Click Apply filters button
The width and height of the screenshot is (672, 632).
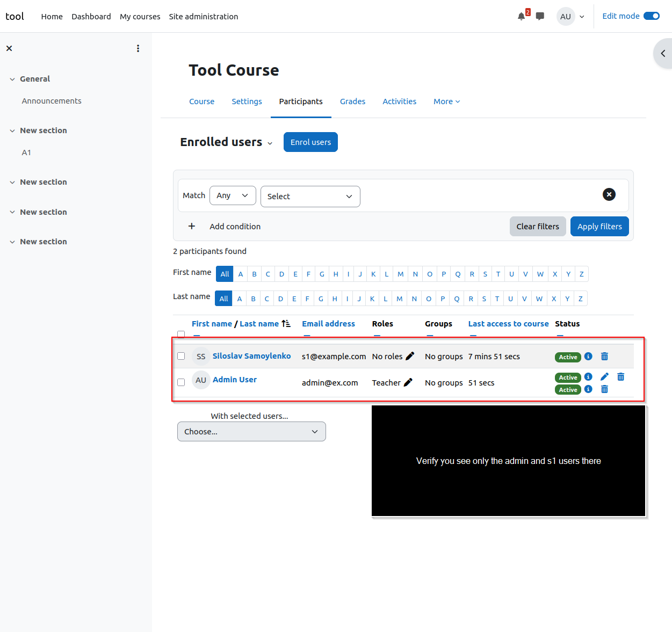[599, 227]
